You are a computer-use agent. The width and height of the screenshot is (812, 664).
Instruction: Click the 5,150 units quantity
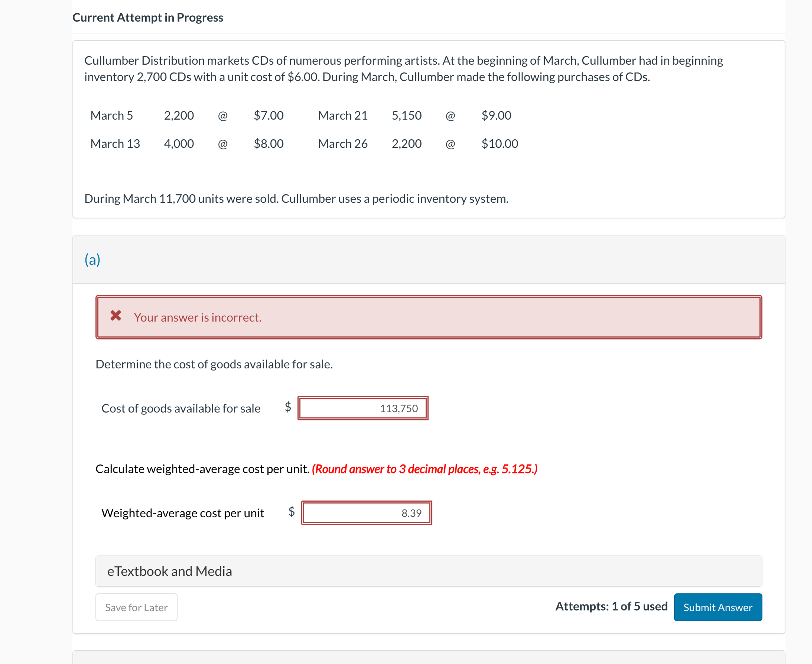pos(406,115)
